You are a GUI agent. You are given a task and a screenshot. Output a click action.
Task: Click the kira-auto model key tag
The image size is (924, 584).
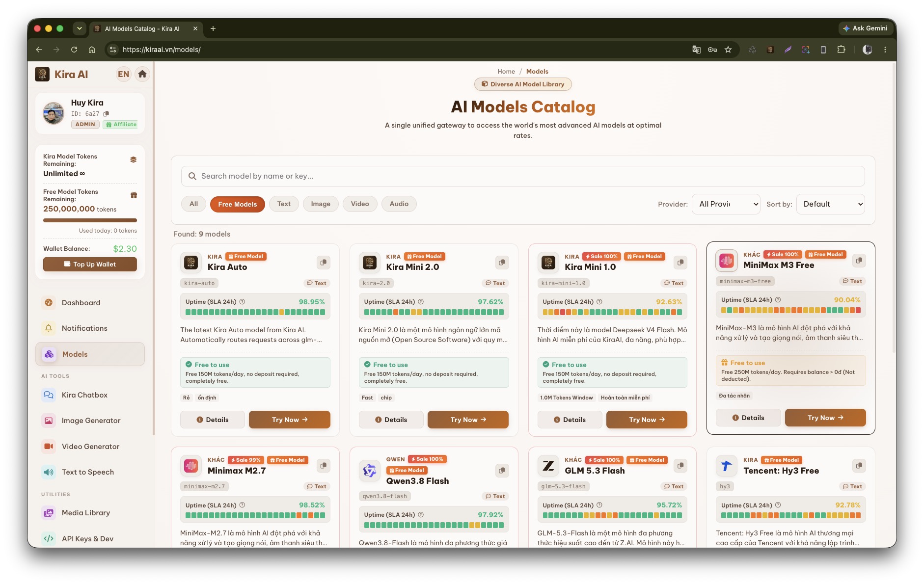tap(199, 283)
